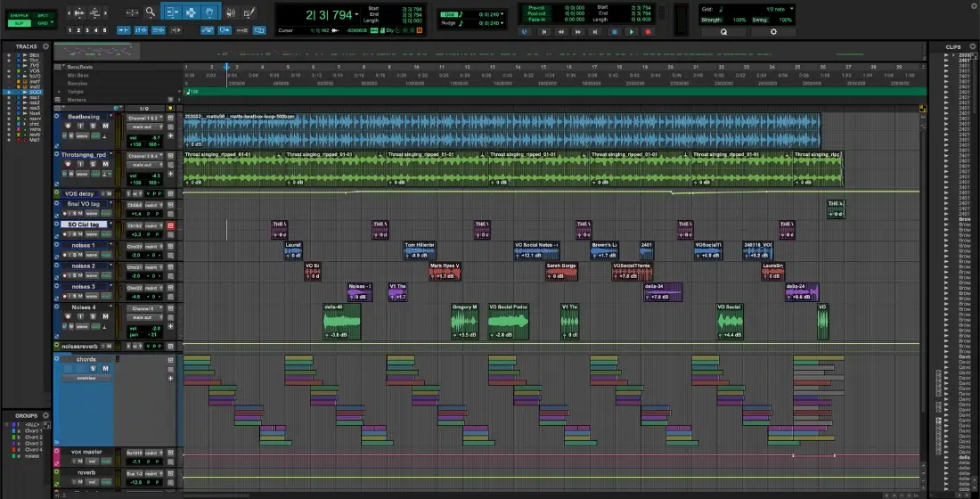Select the Grabber hand tool

pos(209,12)
